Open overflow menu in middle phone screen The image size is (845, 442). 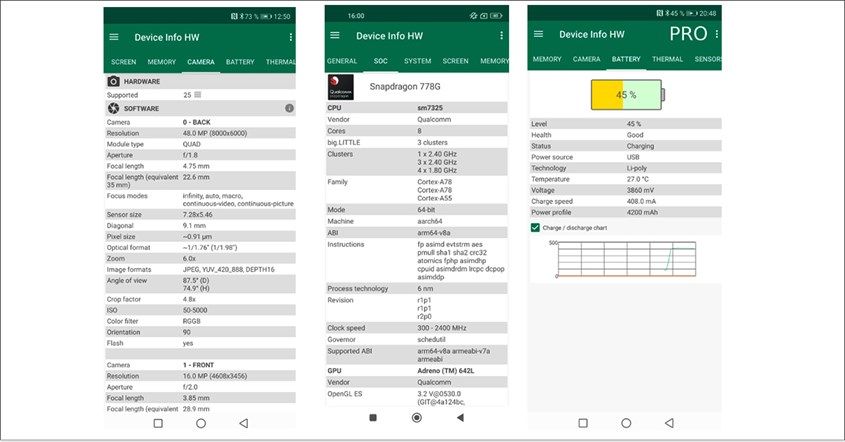point(501,36)
